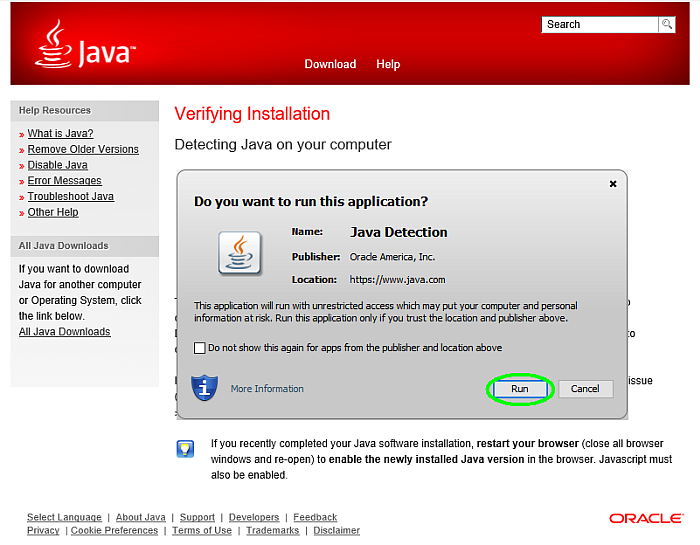Open 'Other Help' link
The height and width of the screenshot is (545, 700).
pos(53,212)
